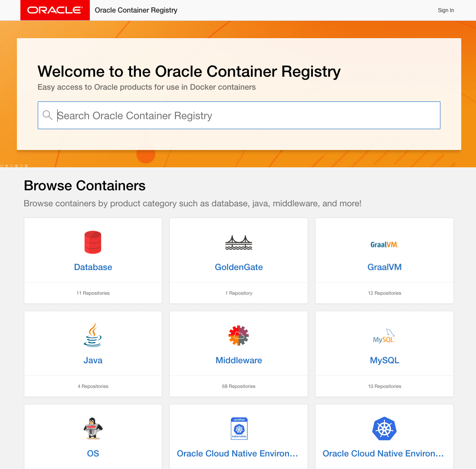Image resolution: width=476 pixels, height=469 pixels.
Task: Click the red Database cylinder icon
Action: coord(93,242)
